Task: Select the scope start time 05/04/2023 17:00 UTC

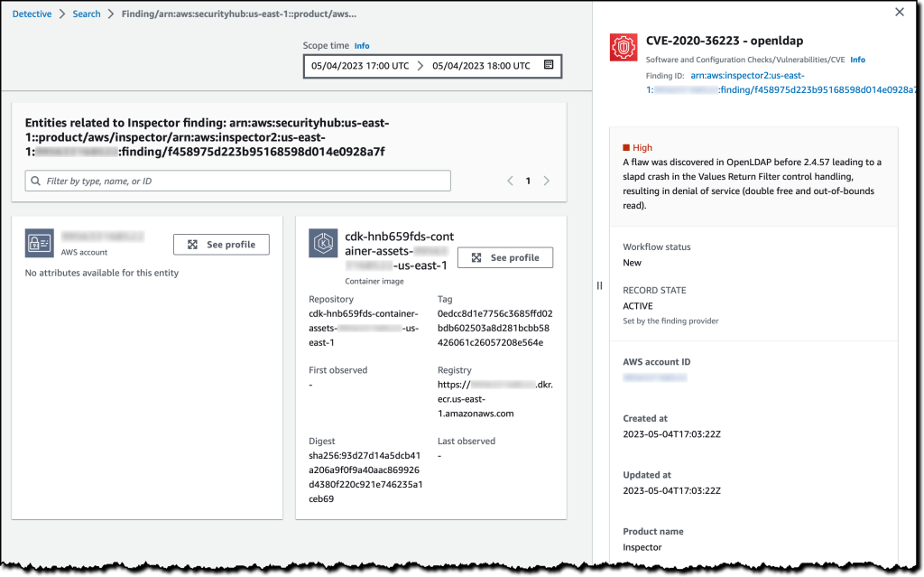Action: pos(360,66)
